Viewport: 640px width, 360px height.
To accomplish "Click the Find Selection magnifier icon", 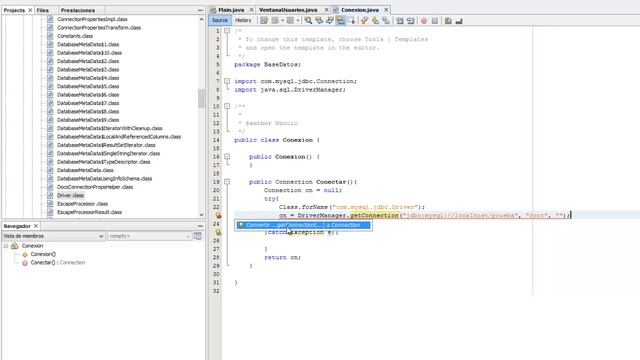I will 308,20.
